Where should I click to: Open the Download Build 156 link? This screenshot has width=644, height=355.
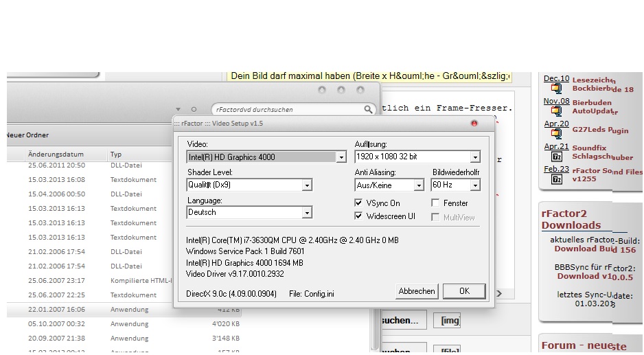click(584, 249)
